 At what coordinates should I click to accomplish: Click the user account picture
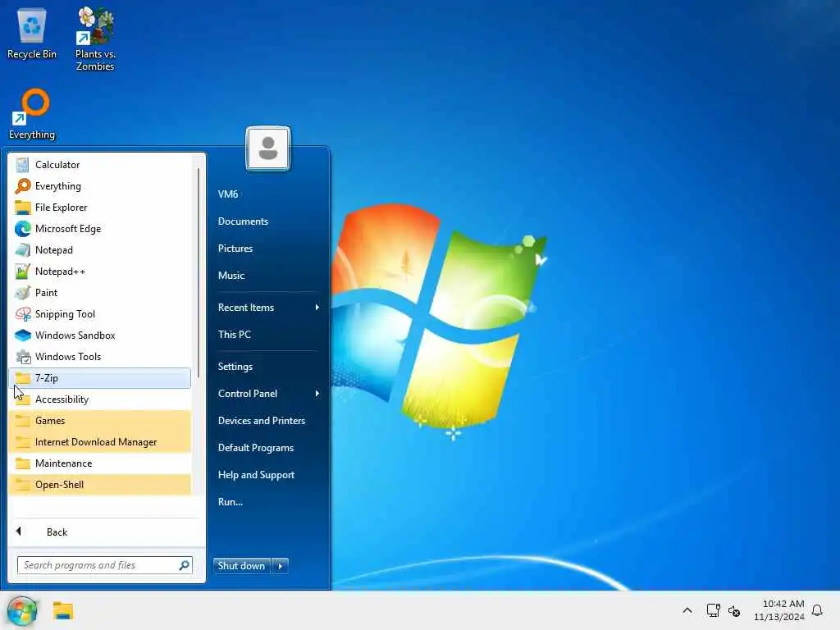268,148
